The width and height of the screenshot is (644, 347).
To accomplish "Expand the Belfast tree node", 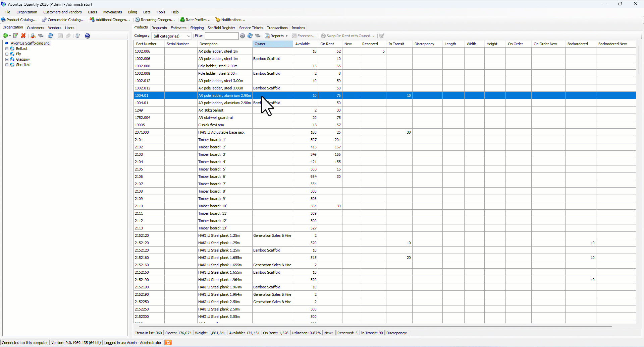I will [7, 49].
